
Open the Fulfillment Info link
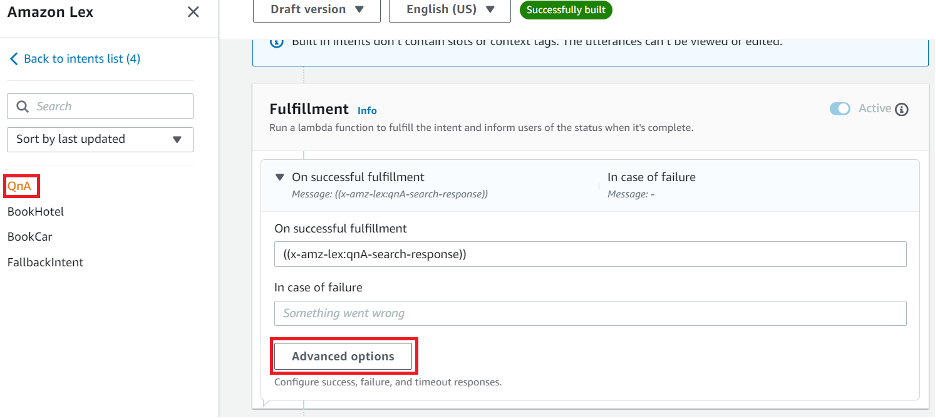(367, 110)
